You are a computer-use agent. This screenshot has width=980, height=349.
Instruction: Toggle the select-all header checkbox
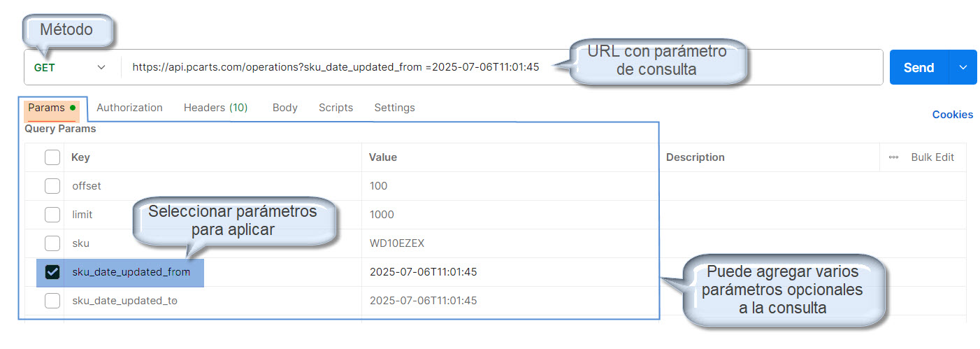[x=52, y=157]
